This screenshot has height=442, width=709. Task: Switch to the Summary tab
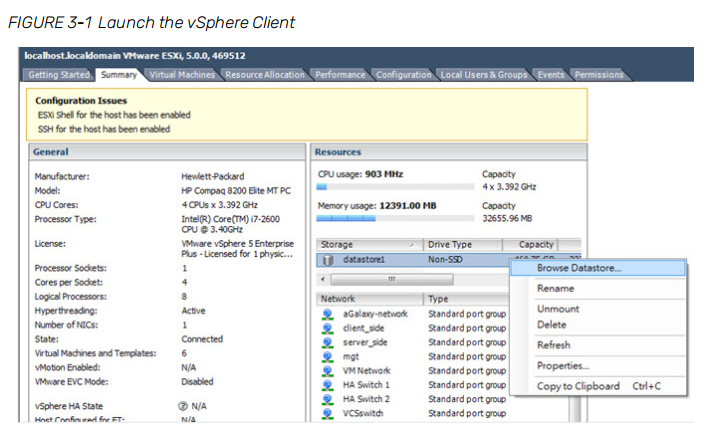(119, 75)
